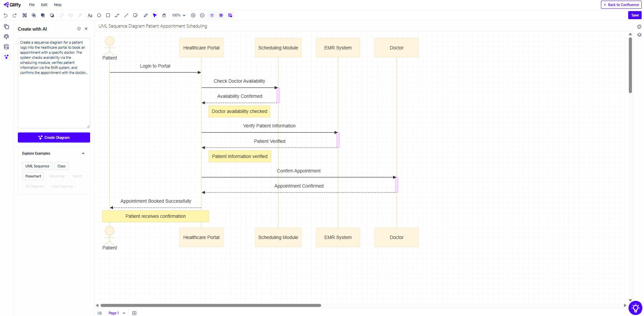Open the theme palette icon at right edge
This screenshot has width=644, height=316.
coord(639,27)
